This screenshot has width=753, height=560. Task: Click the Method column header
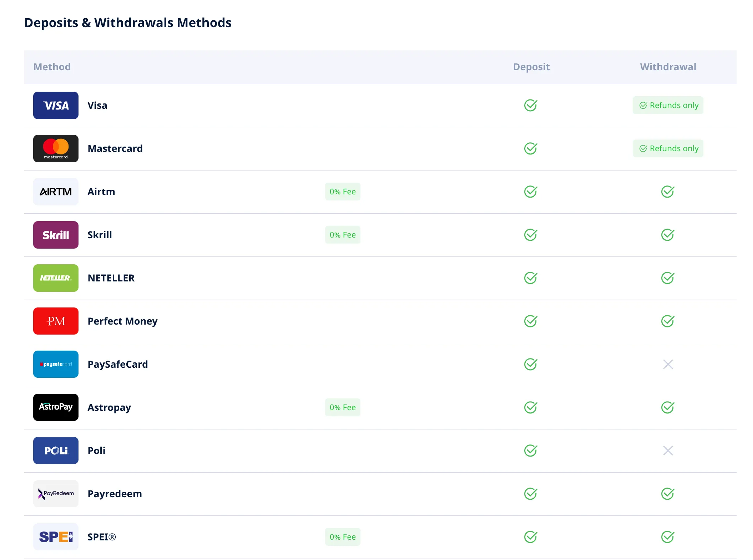(52, 67)
